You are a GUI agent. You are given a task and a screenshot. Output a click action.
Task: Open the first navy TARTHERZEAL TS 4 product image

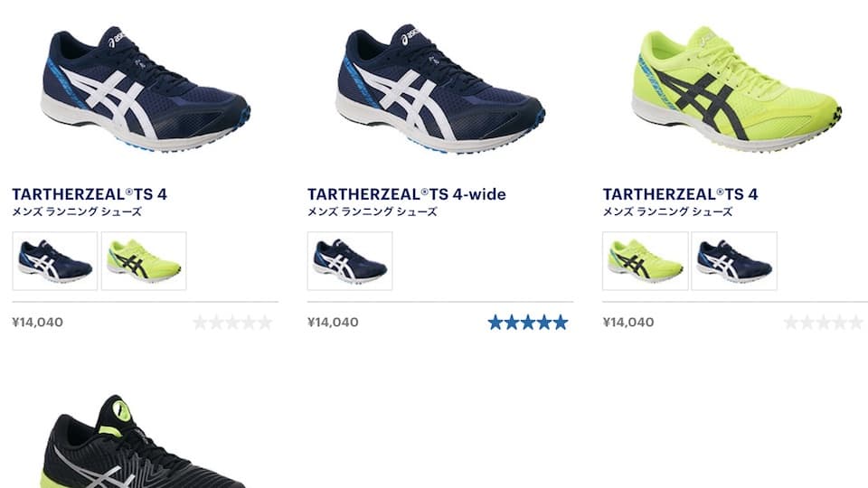146,89
